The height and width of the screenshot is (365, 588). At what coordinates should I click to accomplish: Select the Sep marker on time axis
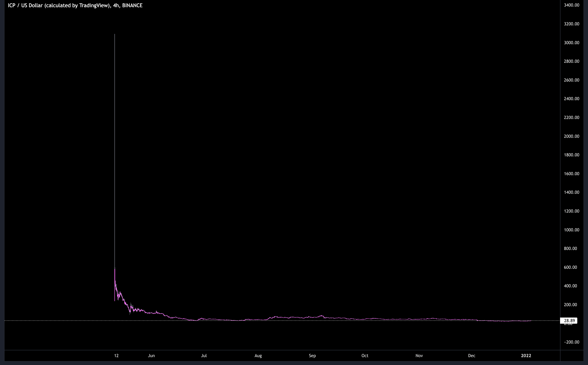312,356
